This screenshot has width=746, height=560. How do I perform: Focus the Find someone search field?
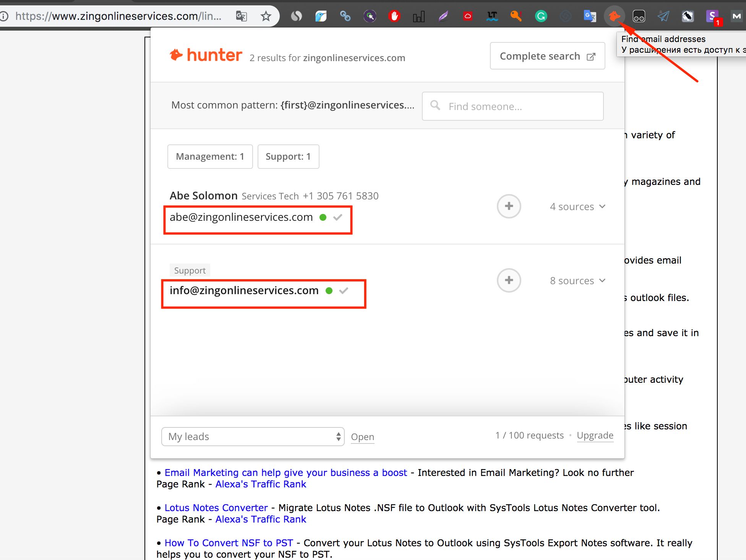pos(512,106)
